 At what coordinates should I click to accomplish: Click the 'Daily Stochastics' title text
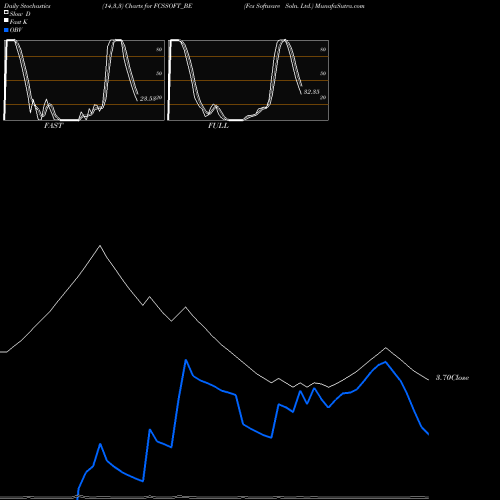(27, 6)
